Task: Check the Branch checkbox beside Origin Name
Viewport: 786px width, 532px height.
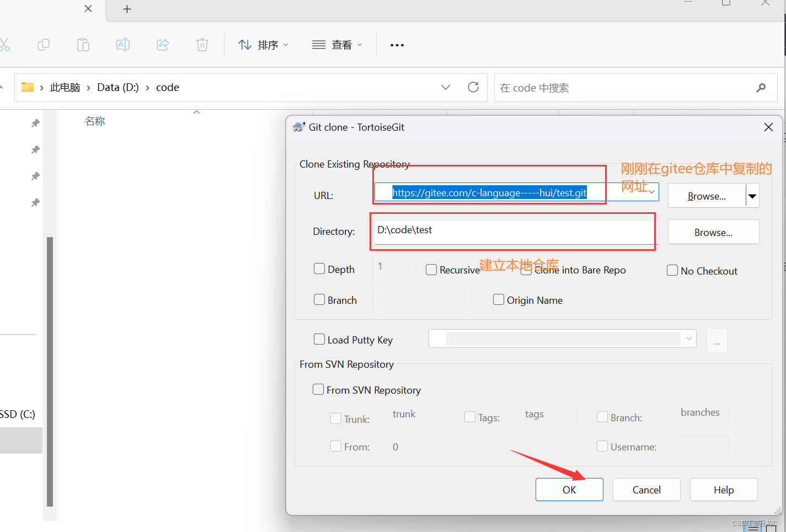Action: [319, 299]
